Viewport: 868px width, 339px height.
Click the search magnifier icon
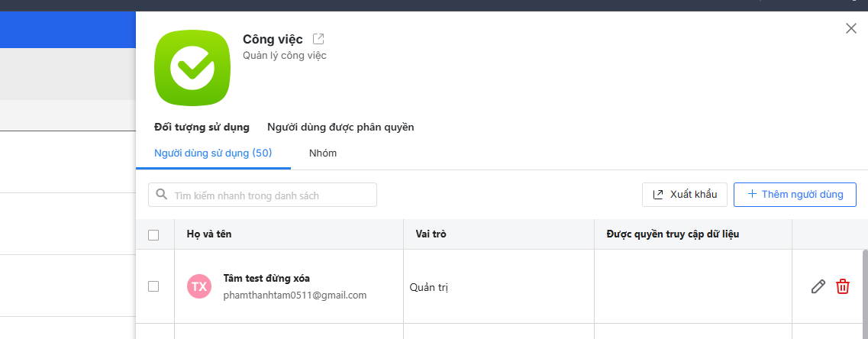tap(162, 195)
